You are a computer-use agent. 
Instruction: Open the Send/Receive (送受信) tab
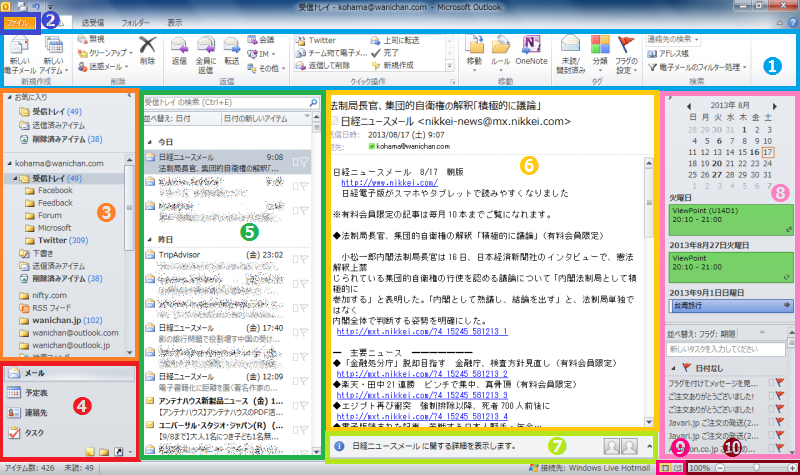[93, 23]
